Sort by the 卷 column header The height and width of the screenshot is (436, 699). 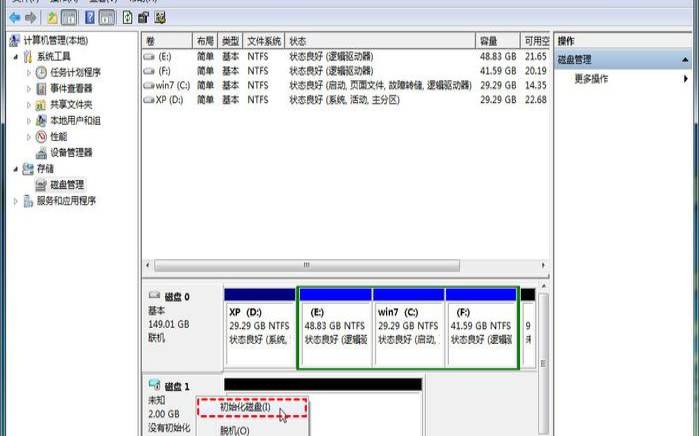[x=167, y=41]
